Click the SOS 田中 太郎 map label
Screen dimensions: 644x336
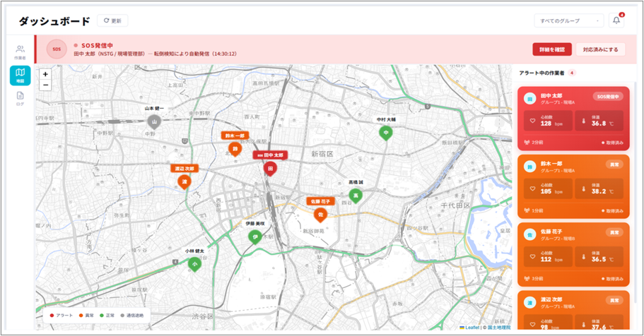270,155
